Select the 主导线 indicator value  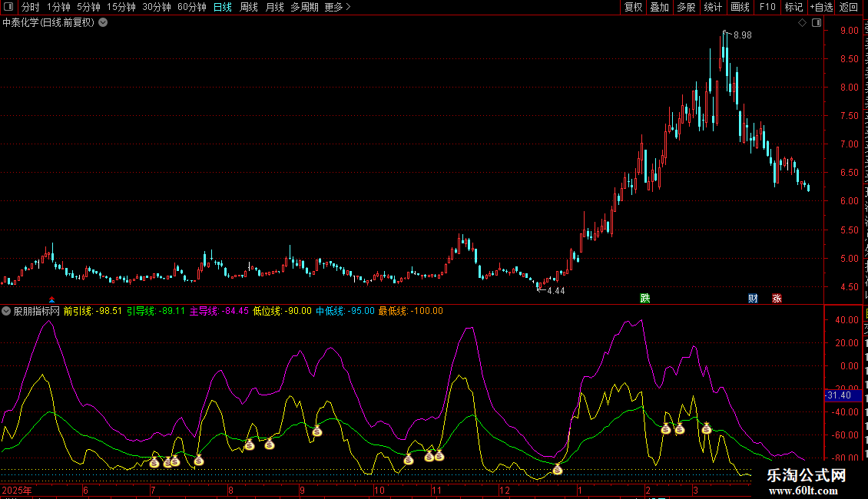[x=219, y=311]
